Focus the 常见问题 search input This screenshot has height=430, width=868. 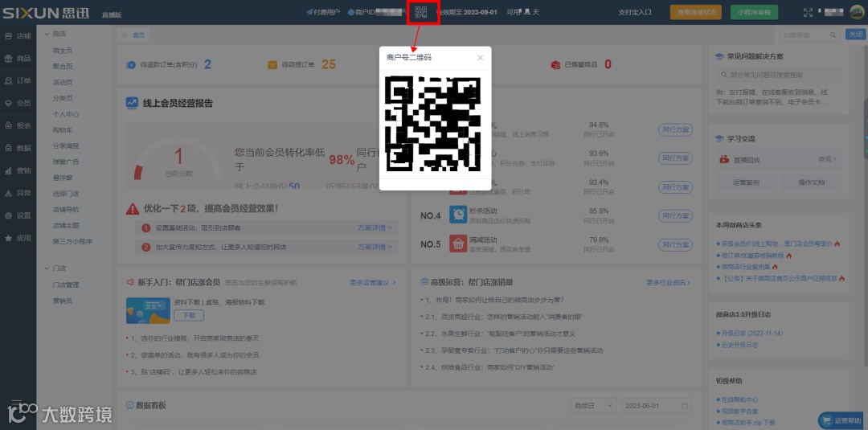pos(779,75)
